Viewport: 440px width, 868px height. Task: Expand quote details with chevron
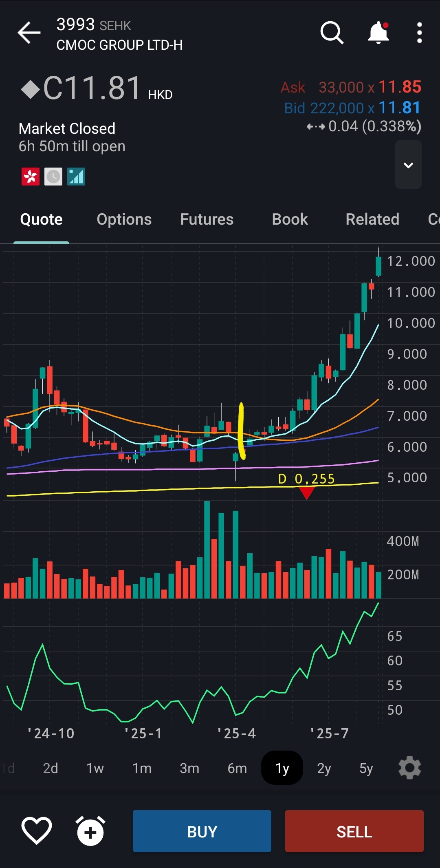[x=408, y=165]
